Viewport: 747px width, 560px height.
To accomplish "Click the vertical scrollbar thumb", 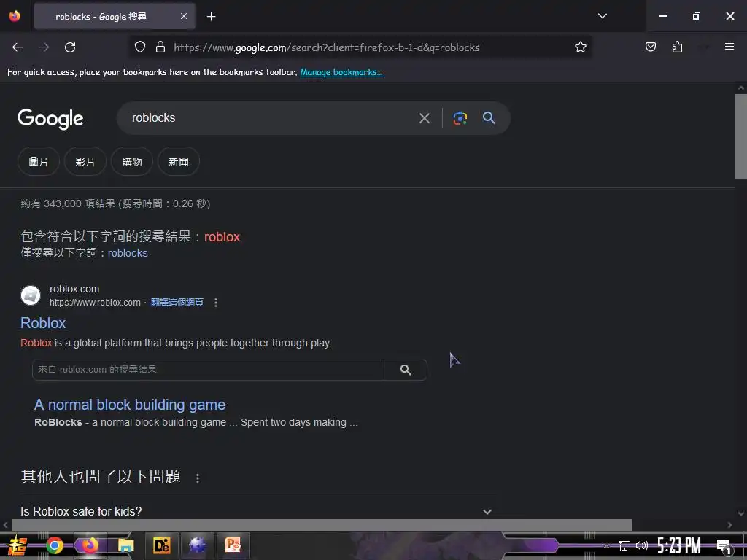I will [741, 136].
